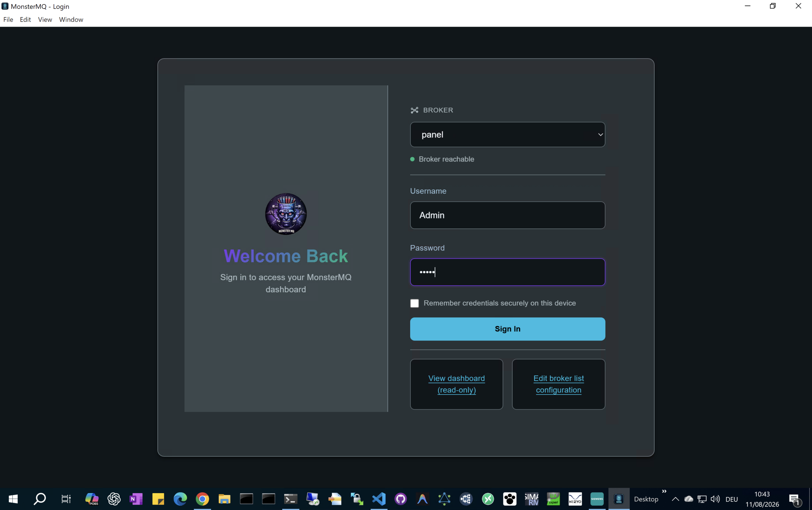Open the volume control in system tray
This screenshot has width=812, height=510.
point(715,499)
